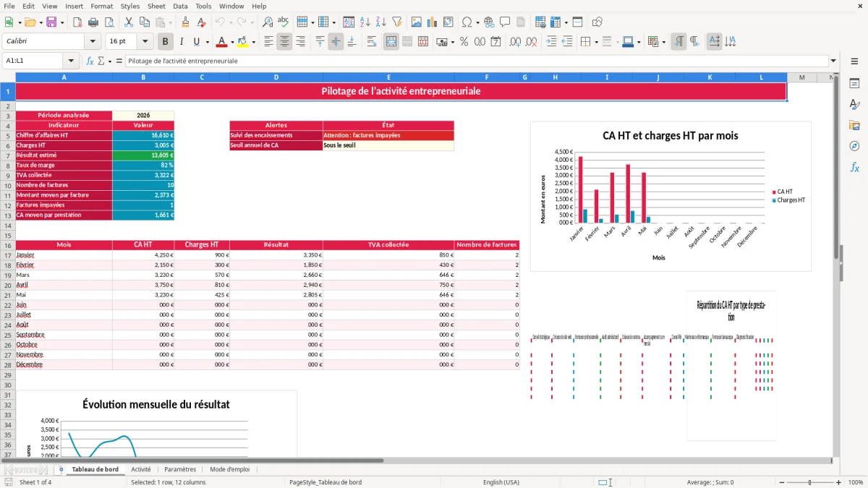
Task: Apply the red Font Color swatch
Action: [222, 42]
